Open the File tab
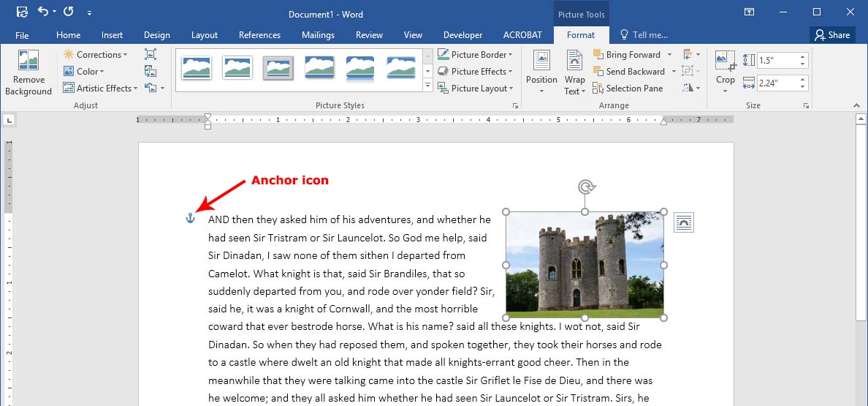The image size is (868, 406). click(x=22, y=35)
